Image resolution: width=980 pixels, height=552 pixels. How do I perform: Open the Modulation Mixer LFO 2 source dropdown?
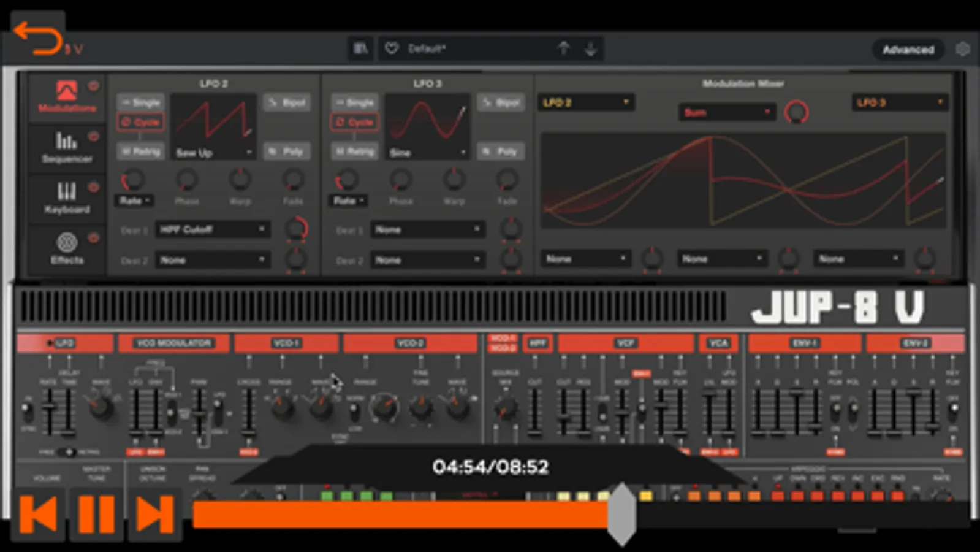click(585, 102)
